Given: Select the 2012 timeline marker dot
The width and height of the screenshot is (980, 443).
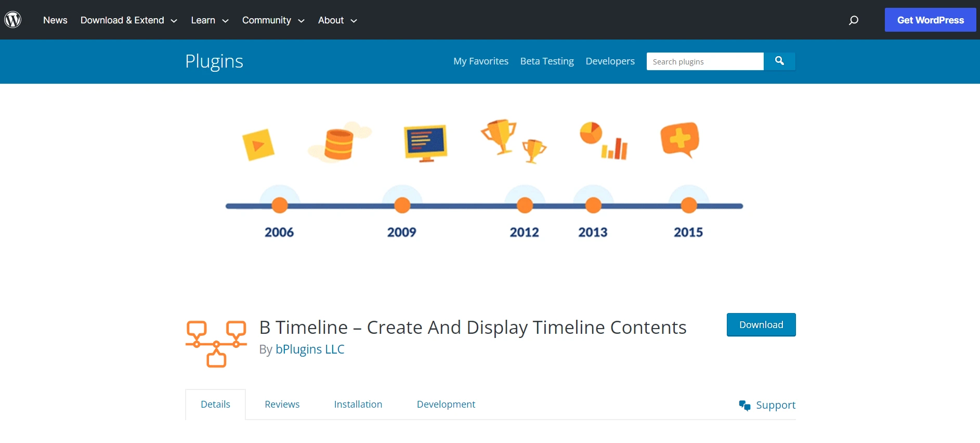Looking at the screenshot, I should pos(525,205).
